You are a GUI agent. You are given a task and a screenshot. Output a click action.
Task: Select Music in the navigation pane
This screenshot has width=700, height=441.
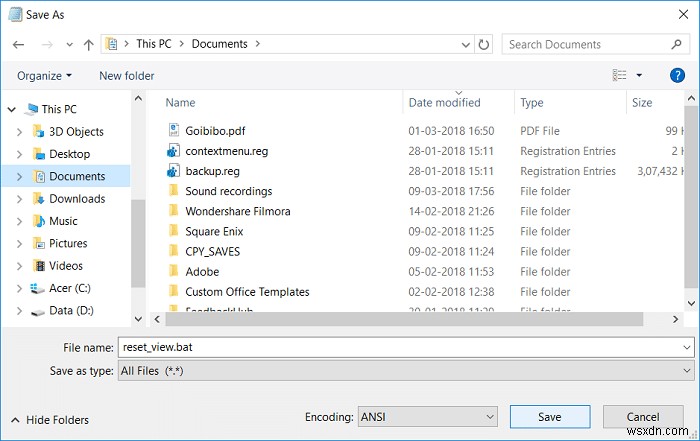coord(63,221)
